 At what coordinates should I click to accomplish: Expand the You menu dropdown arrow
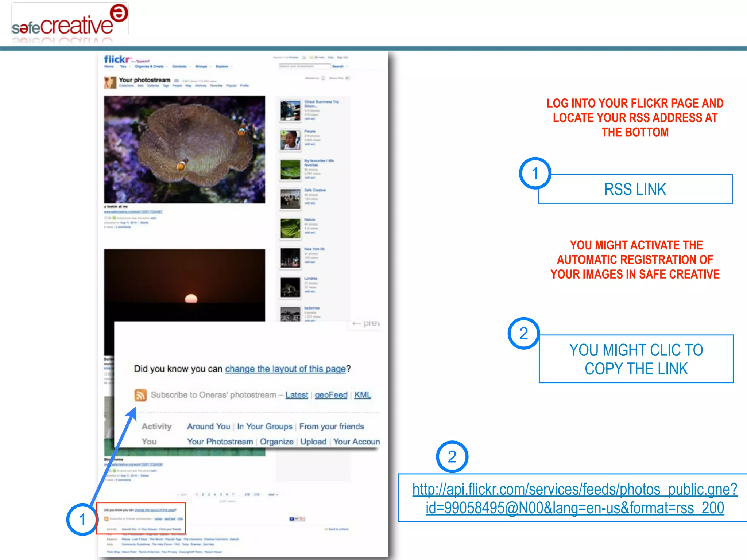tap(130, 67)
